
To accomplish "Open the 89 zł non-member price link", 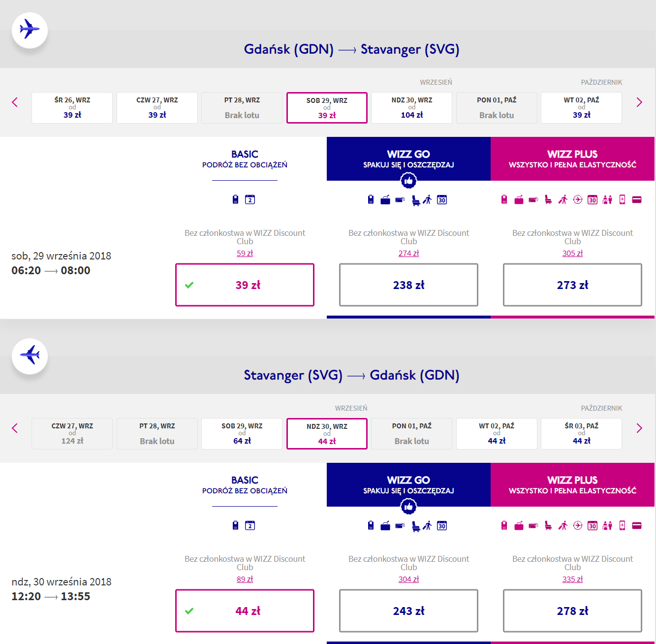I will [245, 579].
